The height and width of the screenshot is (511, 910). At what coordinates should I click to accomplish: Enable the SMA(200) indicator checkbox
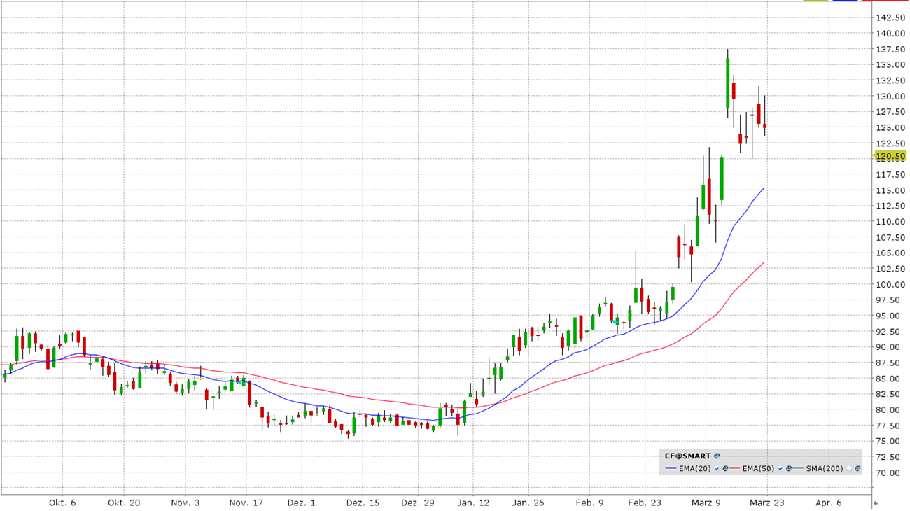tap(848, 469)
